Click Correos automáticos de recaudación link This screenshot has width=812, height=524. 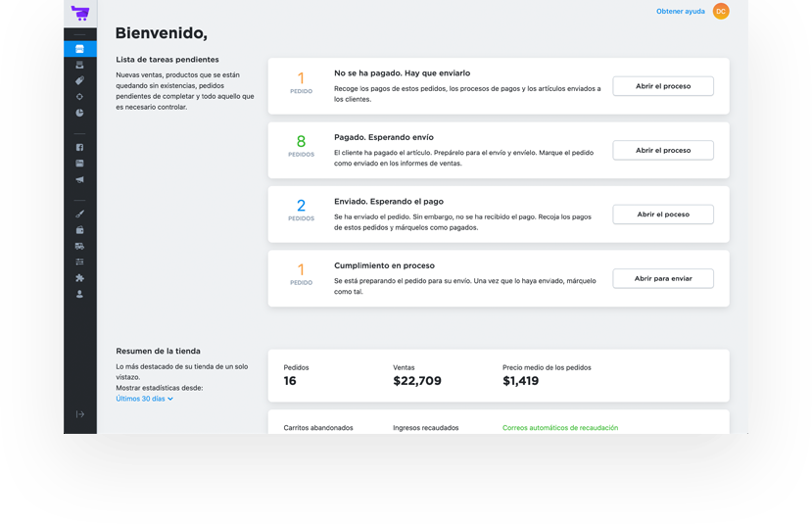[x=560, y=428]
